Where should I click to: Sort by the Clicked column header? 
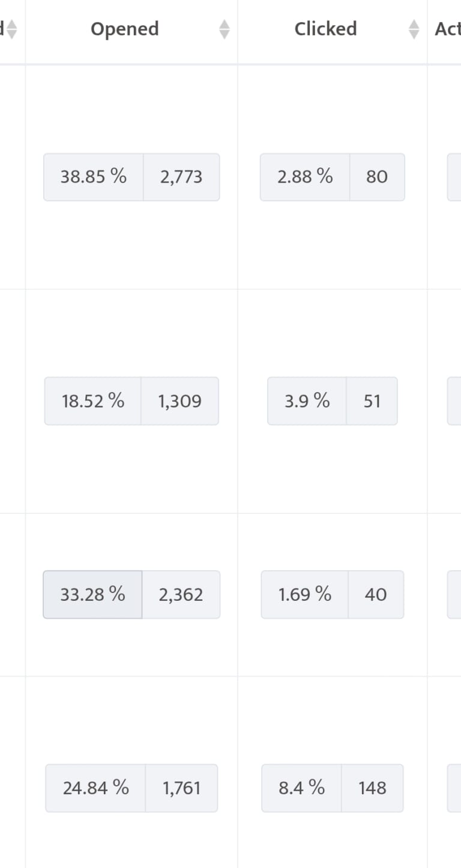point(325,29)
